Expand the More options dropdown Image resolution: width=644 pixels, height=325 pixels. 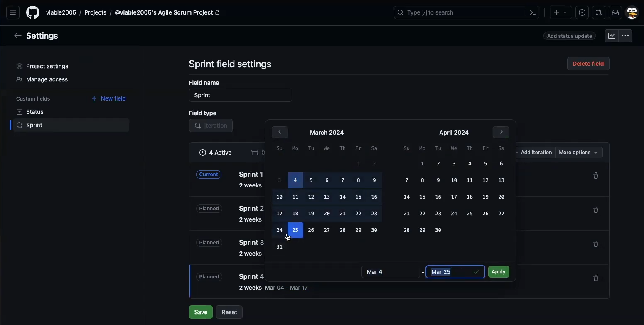[x=578, y=153]
